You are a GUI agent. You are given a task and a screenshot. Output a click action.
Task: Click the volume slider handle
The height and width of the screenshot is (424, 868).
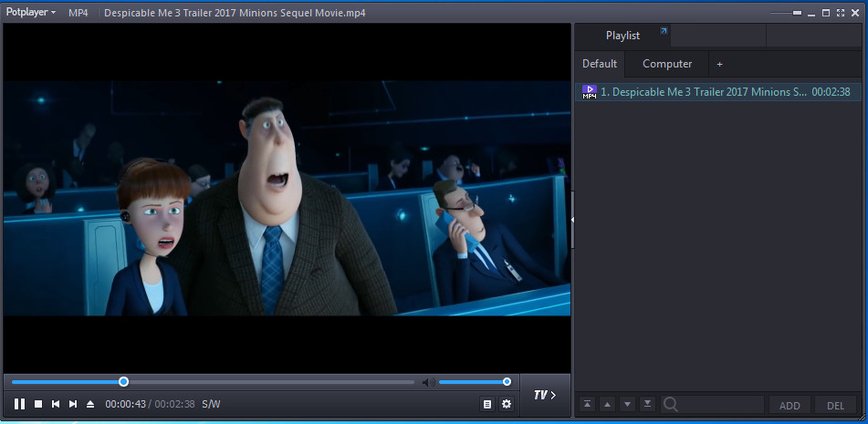pos(507,381)
